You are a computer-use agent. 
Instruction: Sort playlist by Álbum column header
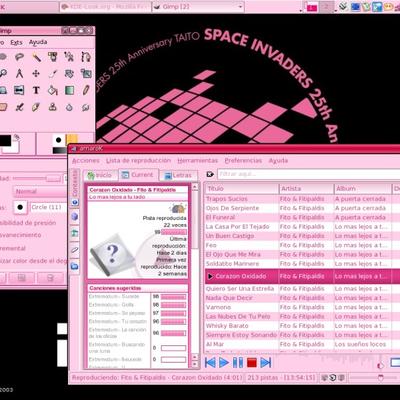pos(362,189)
